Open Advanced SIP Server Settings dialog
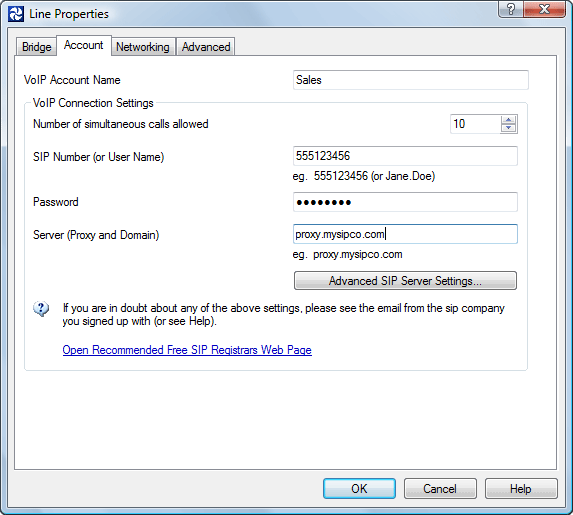This screenshot has height=515, width=573. click(x=405, y=281)
